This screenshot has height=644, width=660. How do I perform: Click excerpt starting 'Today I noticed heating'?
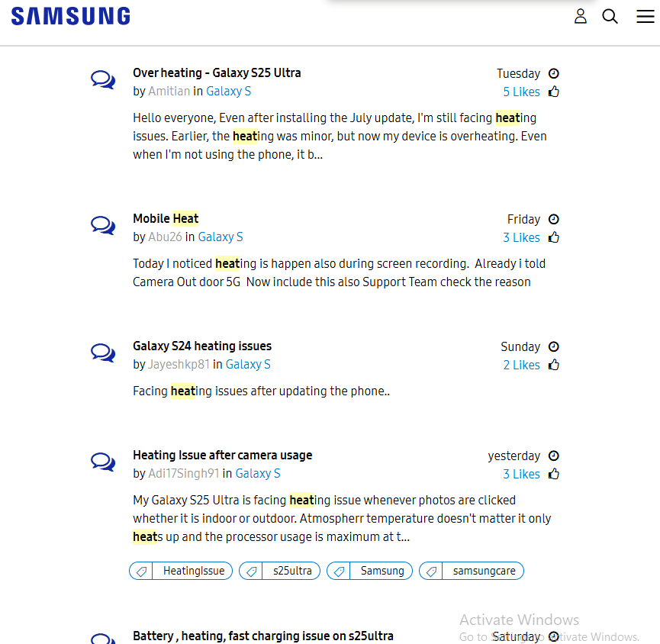click(340, 272)
